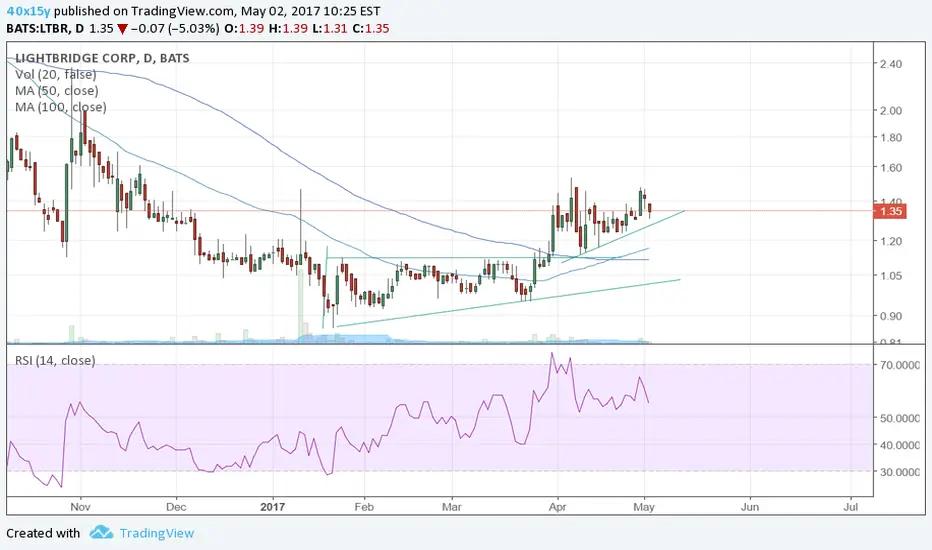Click the 1.80 price axis label
Viewport: 932px width, 550px height.
point(891,137)
